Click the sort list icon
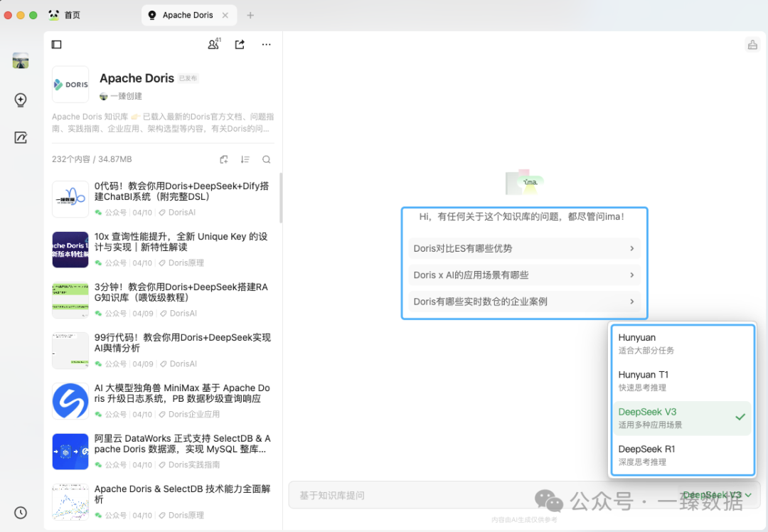The width and height of the screenshot is (768, 532). [245, 159]
